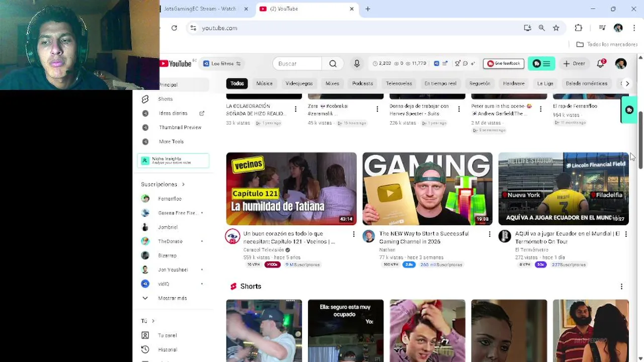
Task: Click vidIQ icon in stats bar
Action: 436,63
